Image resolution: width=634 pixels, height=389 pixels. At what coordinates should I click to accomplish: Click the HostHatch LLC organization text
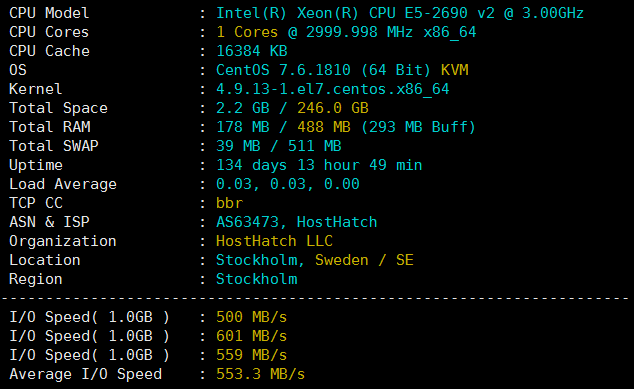[x=274, y=241]
